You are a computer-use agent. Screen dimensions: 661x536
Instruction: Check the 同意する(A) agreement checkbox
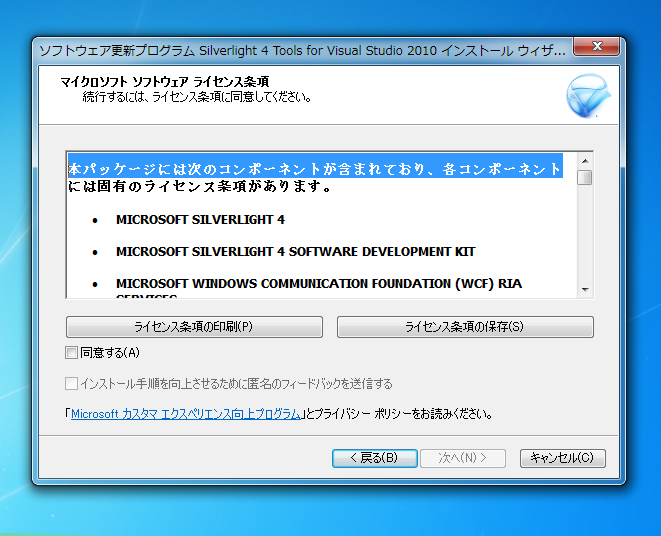click(x=71, y=353)
